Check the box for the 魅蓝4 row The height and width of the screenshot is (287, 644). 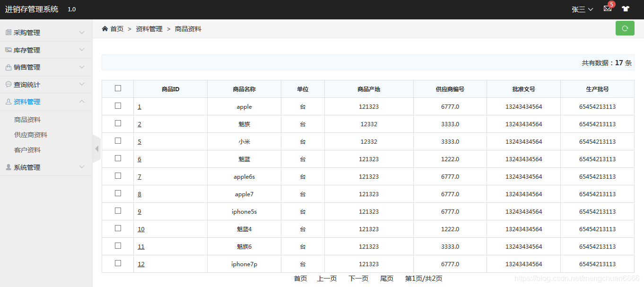point(118,228)
